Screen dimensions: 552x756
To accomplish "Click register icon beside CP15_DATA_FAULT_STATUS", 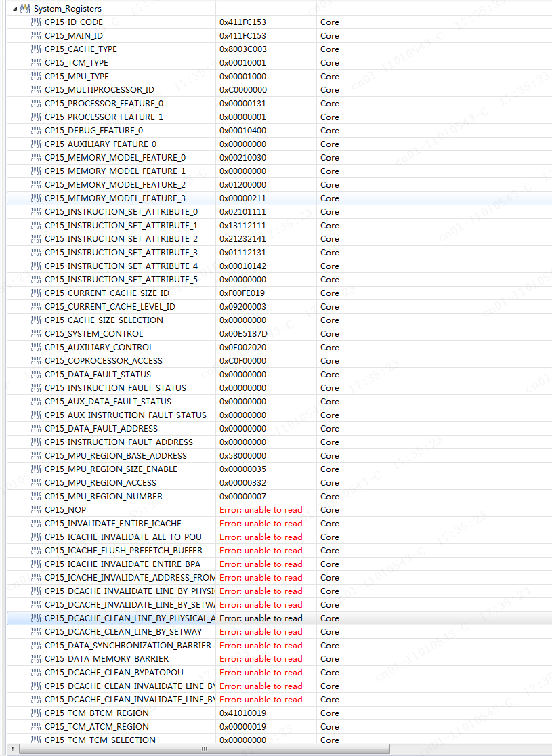I will 36,374.
